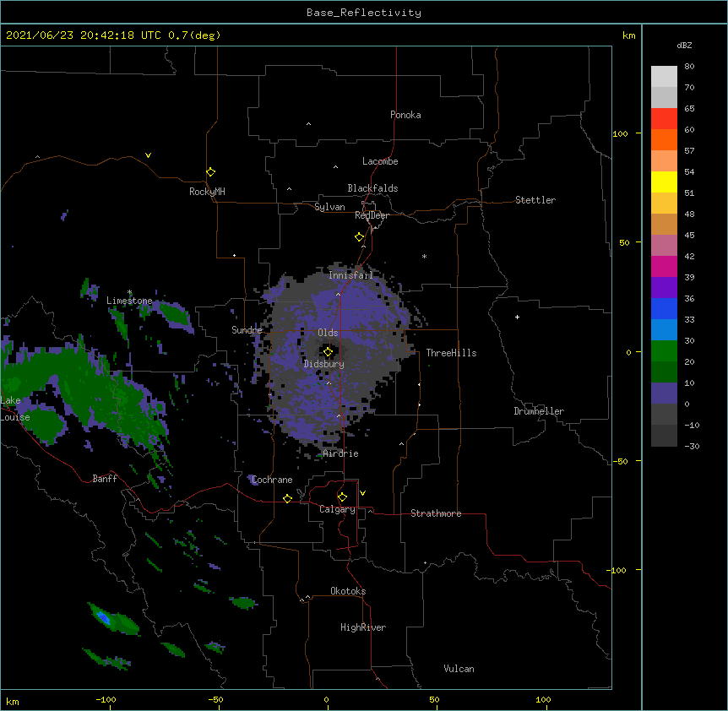
Task: Click the yellow station marker south of RedDeer
Action: (x=359, y=237)
